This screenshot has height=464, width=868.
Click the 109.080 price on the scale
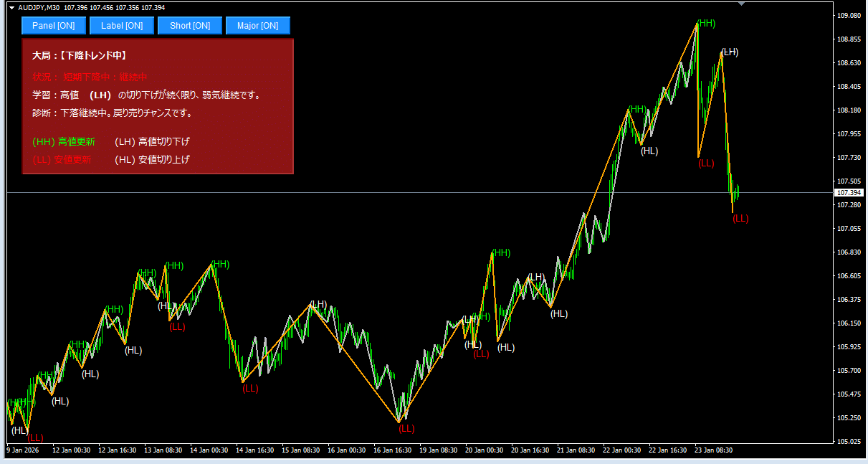tap(849, 16)
